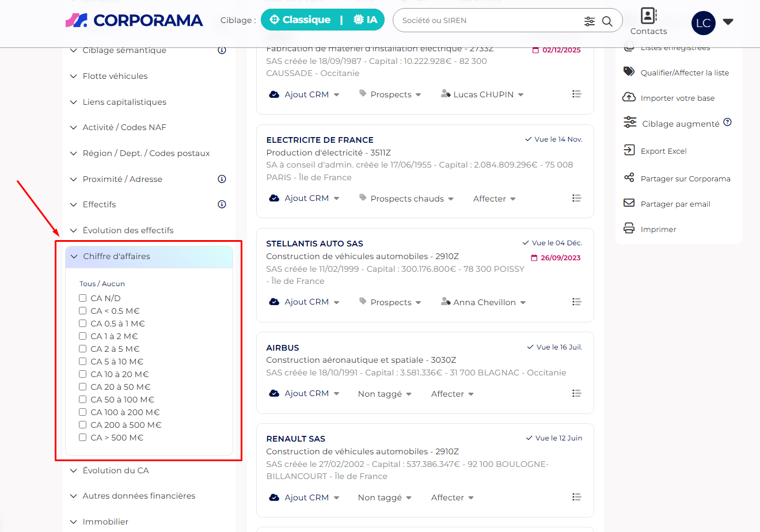Open the STELLANTIS AUTO SAS company link
The image size is (760, 532).
[x=314, y=244]
